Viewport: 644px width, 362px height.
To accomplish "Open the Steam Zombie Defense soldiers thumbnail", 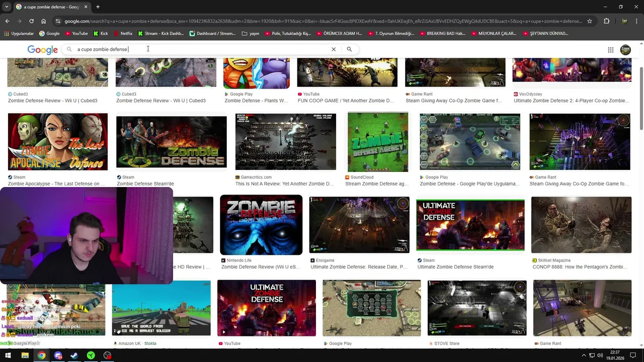I will click(x=172, y=142).
